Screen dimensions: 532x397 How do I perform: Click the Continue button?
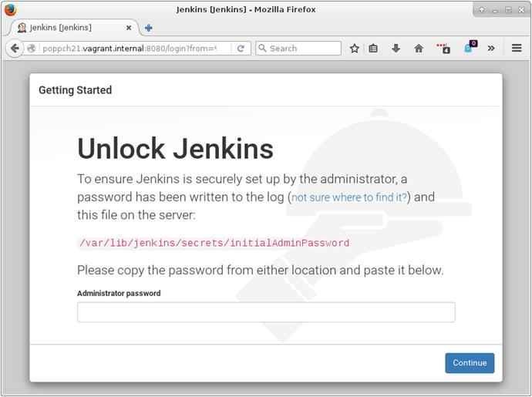coord(470,363)
